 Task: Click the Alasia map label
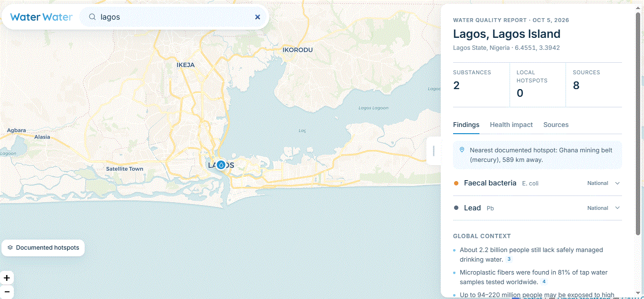42,137
